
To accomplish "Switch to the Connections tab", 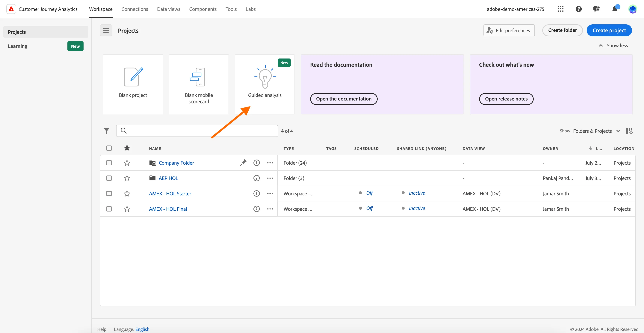I will tap(135, 9).
